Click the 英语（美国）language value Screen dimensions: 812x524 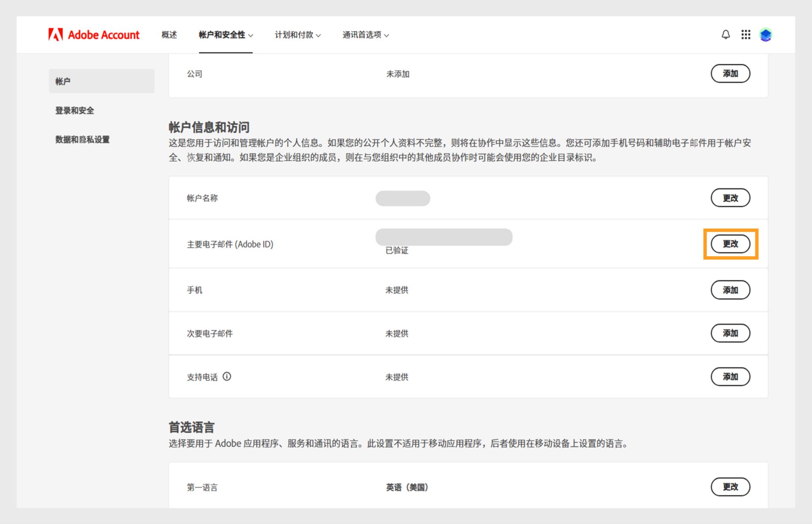407,487
